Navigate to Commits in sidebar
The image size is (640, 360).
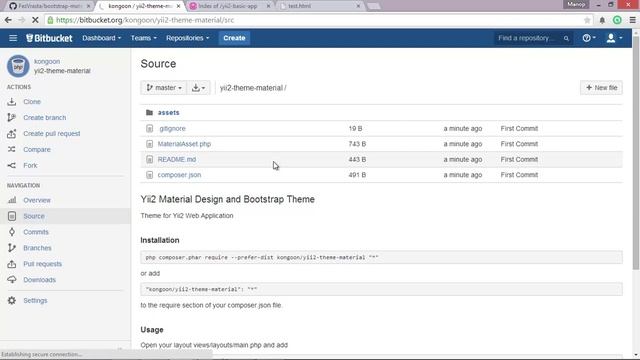point(36,232)
